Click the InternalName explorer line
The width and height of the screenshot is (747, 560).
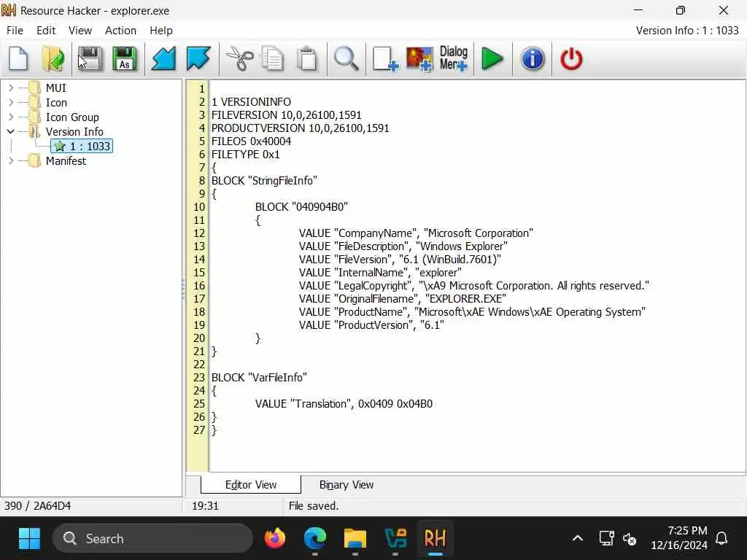click(380, 273)
